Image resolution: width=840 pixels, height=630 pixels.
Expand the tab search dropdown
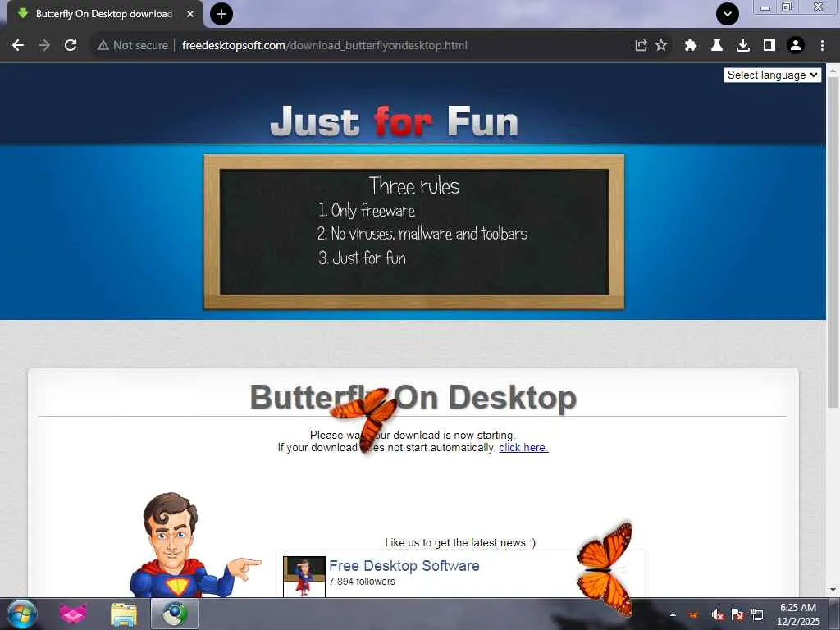(x=728, y=14)
